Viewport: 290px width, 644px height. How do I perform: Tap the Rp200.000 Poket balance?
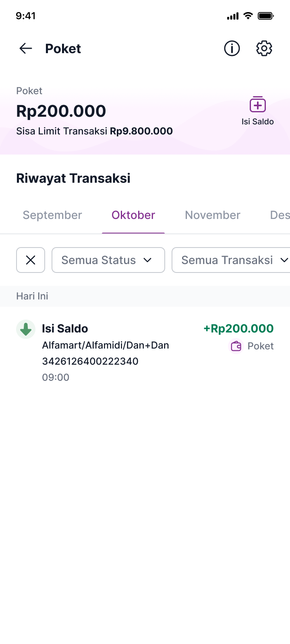(61, 111)
